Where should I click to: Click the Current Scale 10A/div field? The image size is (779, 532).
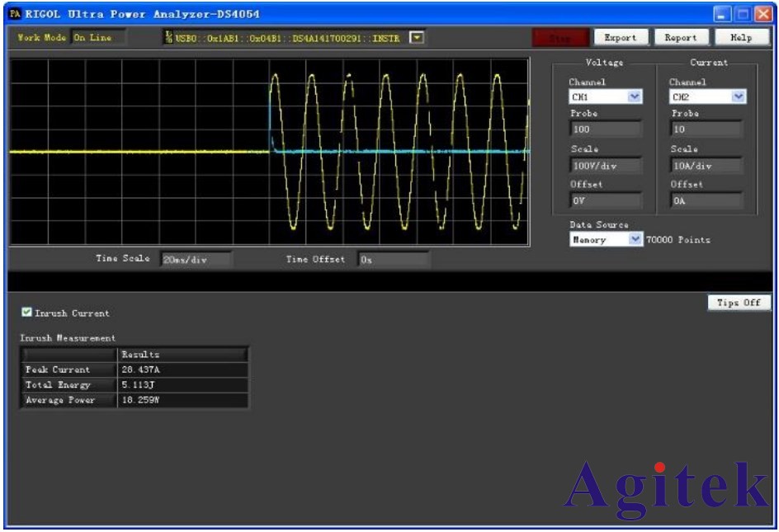pyautogui.click(x=706, y=166)
